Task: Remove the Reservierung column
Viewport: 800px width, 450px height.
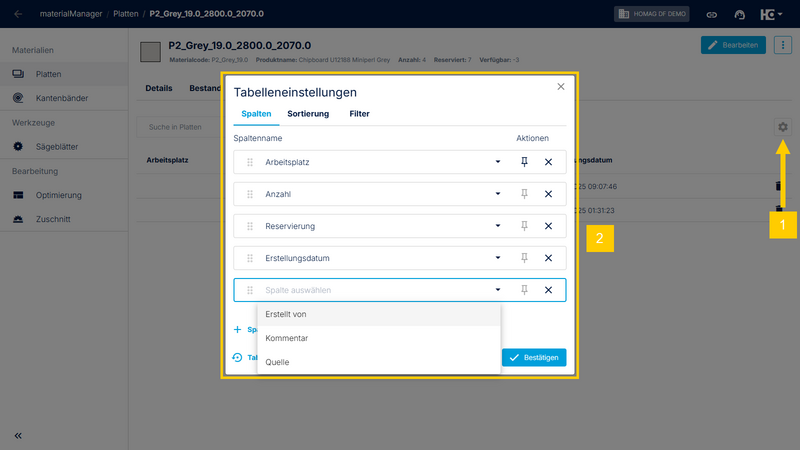Action: tap(548, 226)
